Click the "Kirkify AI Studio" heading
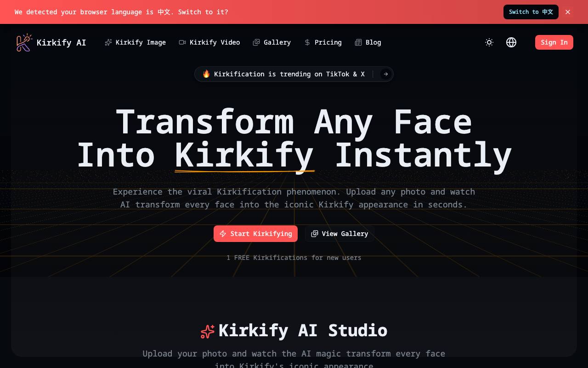 pos(303,330)
